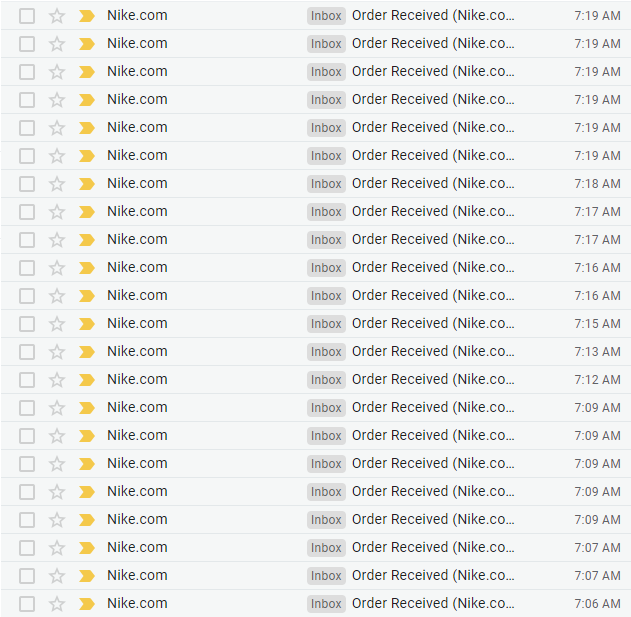This screenshot has width=631, height=617.
Task: Star the upper of the two 7:16 AM emails
Action: pos(57,268)
